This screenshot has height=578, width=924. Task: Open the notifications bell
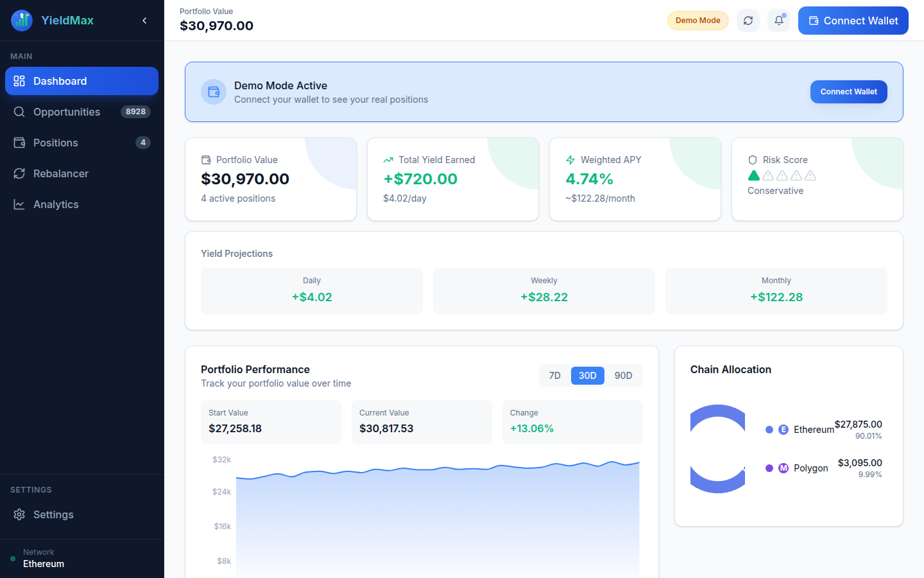click(x=778, y=21)
